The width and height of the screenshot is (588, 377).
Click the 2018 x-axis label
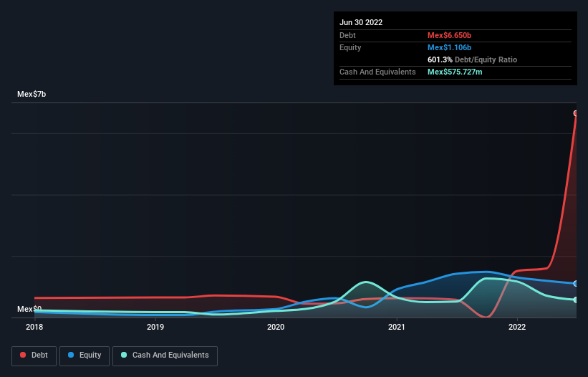[34, 327]
